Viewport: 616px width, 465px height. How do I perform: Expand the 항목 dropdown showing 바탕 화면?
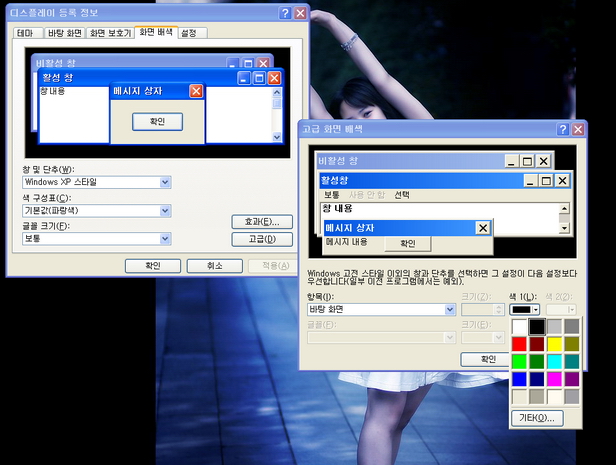click(x=450, y=310)
